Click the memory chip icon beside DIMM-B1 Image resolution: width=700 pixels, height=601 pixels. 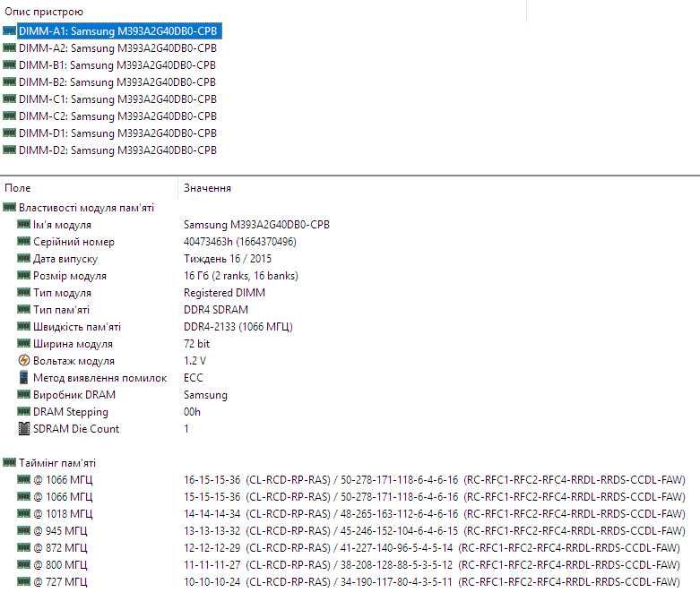(x=9, y=64)
